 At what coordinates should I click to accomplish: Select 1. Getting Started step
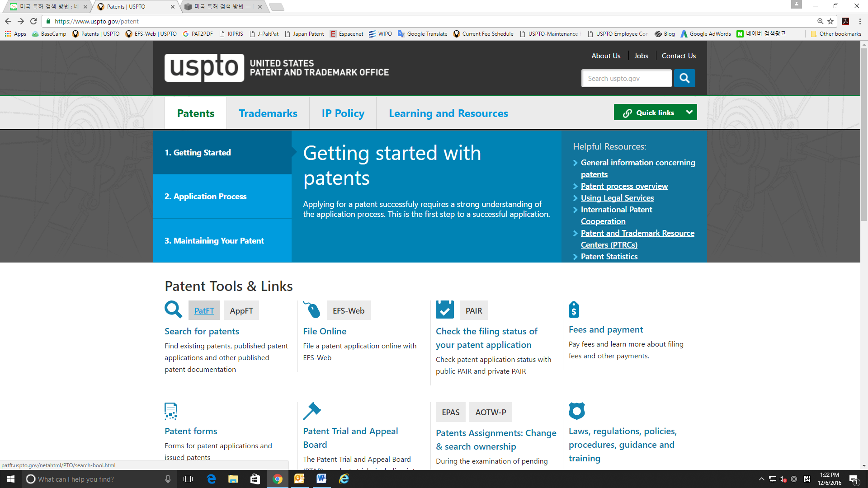pyautogui.click(x=222, y=153)
